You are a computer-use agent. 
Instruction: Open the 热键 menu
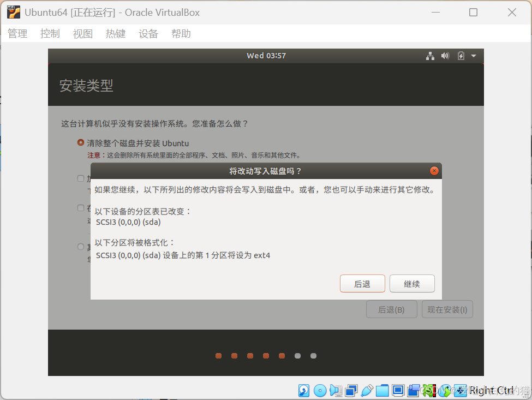115,34
